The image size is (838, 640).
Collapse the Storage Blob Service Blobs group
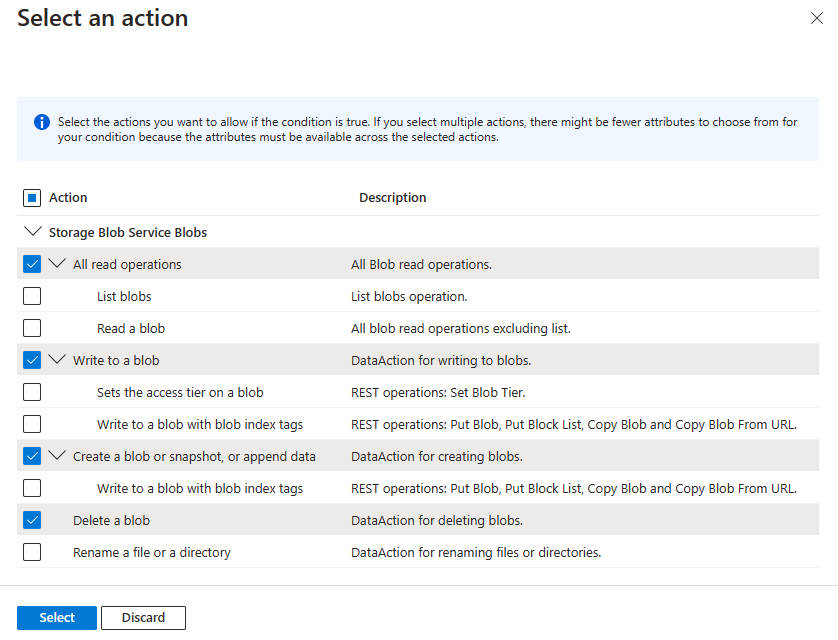click(32, 232)
